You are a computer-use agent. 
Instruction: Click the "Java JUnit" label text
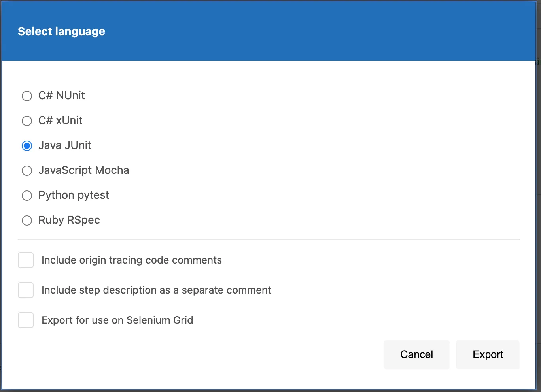tap(65, 145)
